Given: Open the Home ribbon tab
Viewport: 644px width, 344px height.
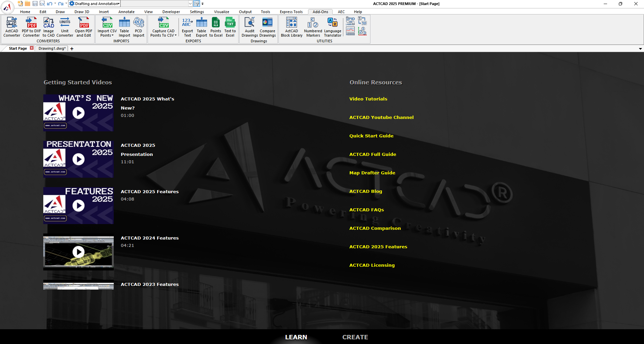Looking at the screenshot, I should [25, 12].
